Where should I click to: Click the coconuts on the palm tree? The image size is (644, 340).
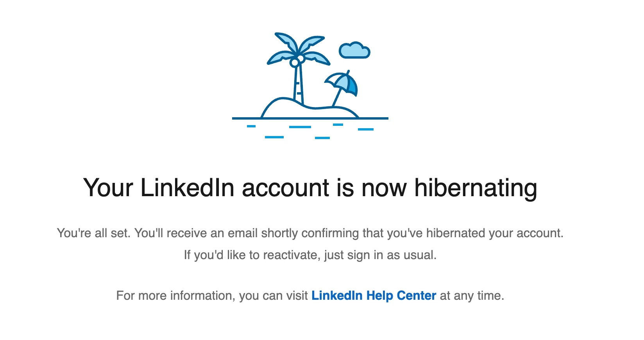(297, 61)
